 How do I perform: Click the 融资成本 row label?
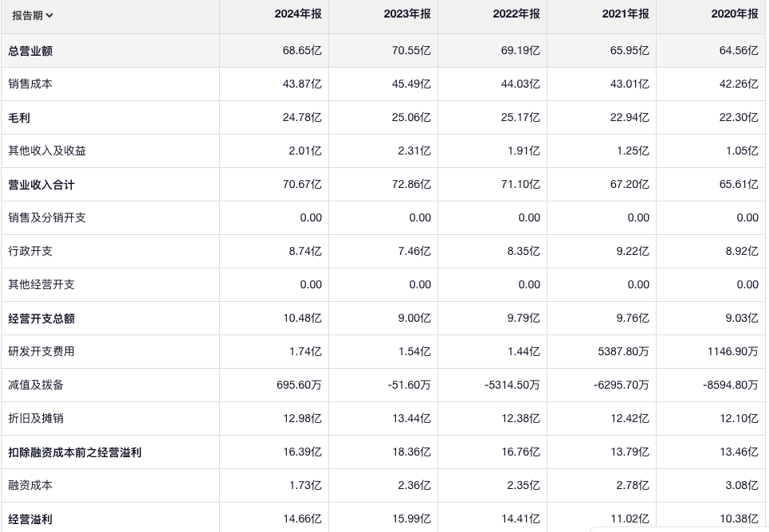(x=30, y=486)
